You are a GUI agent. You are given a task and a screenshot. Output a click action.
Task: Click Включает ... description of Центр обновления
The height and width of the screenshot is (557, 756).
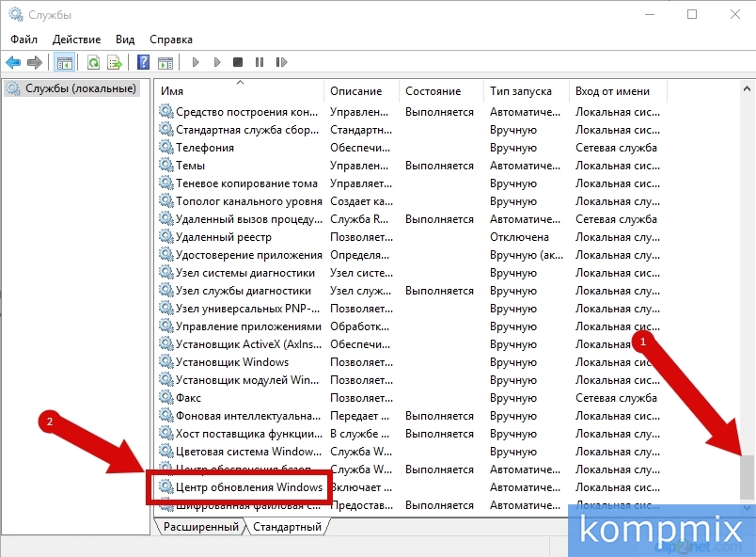tap(361, 487)
